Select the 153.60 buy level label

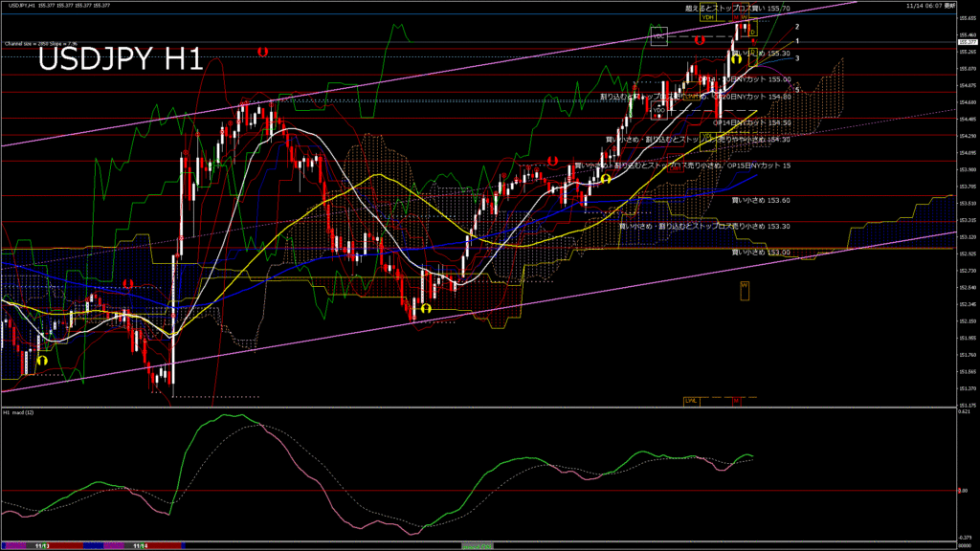[x=761, y=201]
